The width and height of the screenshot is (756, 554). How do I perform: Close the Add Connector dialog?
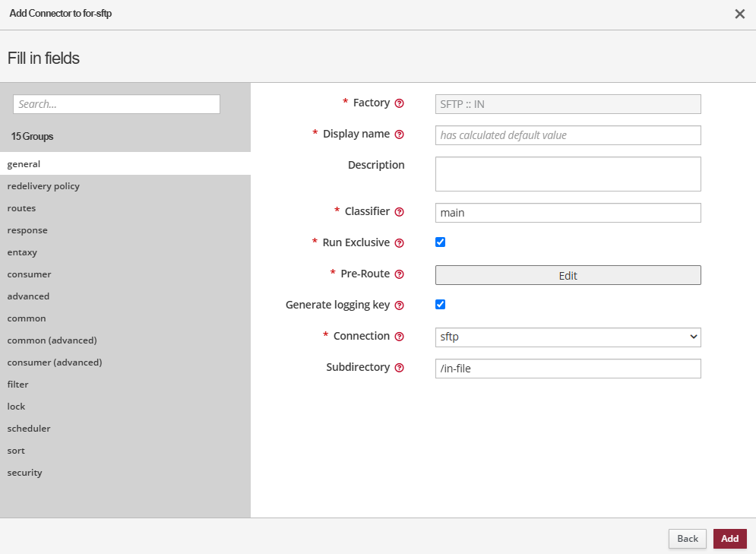(739, 14)
